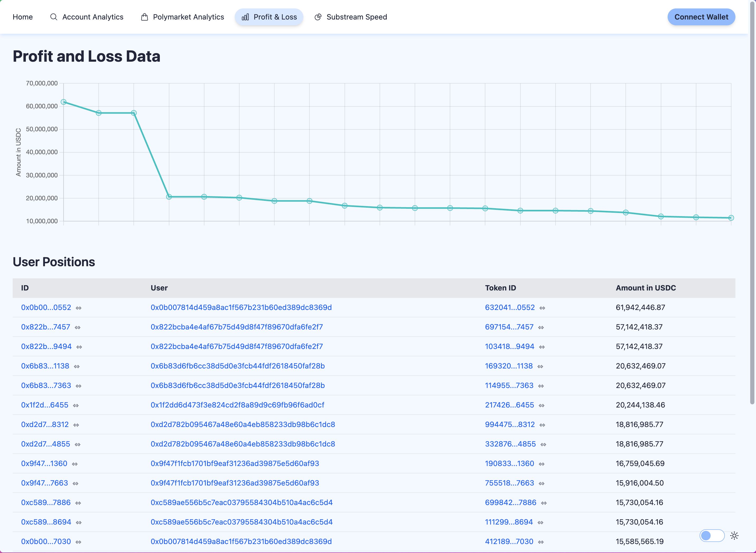
Task: Expand token ID 332876...4855 with arrows icon
Action: (543, 444)
